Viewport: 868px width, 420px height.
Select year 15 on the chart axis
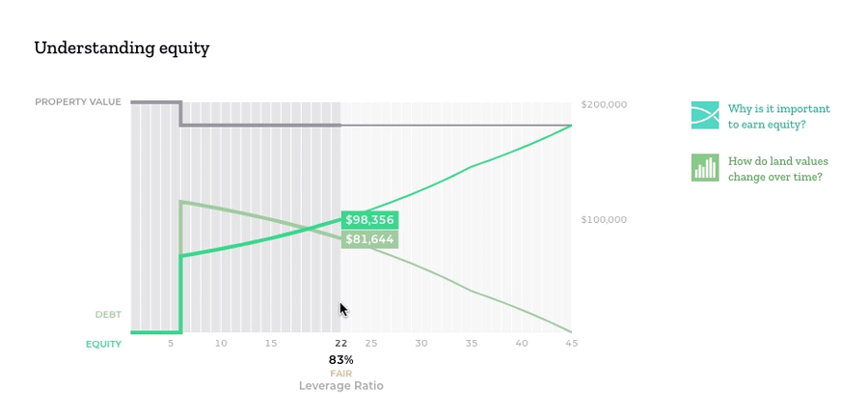tap(271, 344)
